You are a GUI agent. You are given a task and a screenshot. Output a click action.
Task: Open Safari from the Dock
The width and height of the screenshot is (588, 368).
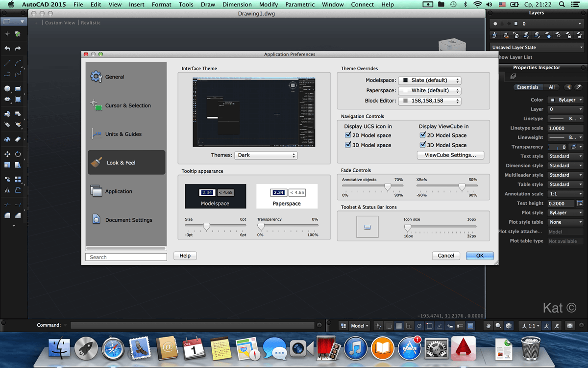(113, 349)
